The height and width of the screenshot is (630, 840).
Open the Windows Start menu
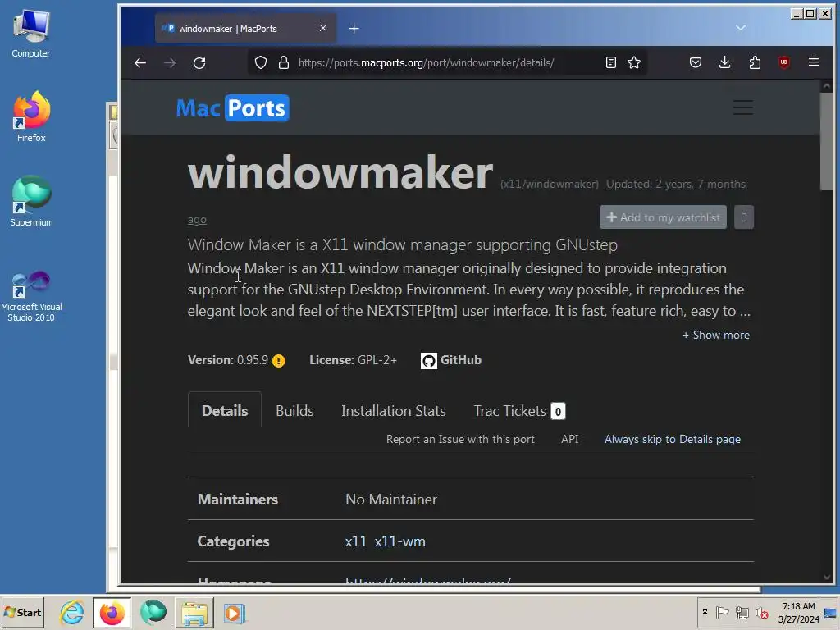pos(22,612)
